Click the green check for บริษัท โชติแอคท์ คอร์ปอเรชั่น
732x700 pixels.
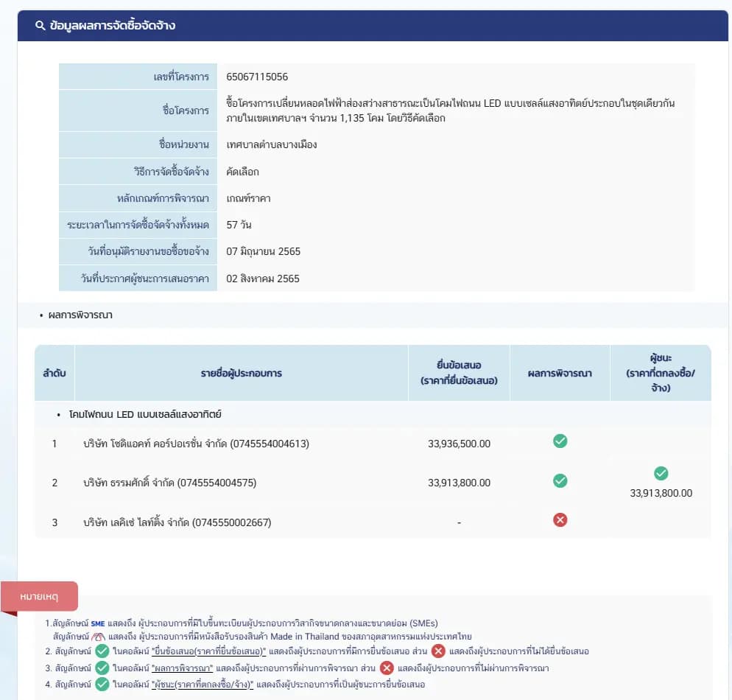point(560,441)
